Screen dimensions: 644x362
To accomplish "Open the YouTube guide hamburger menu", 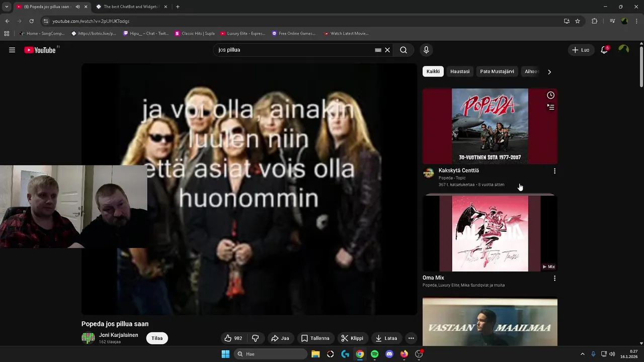I will point(12,50).
